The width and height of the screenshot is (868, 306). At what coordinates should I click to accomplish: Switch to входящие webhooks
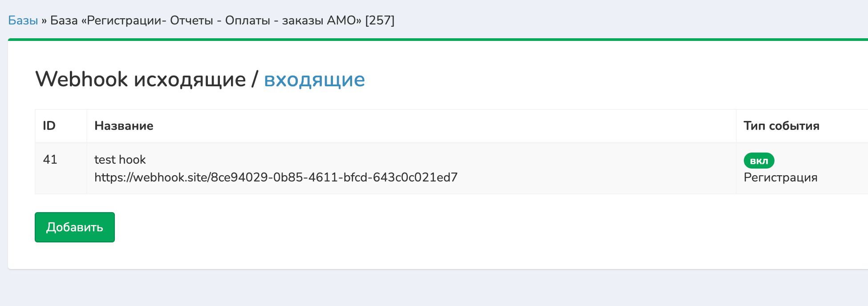click(x=314, y=80)
